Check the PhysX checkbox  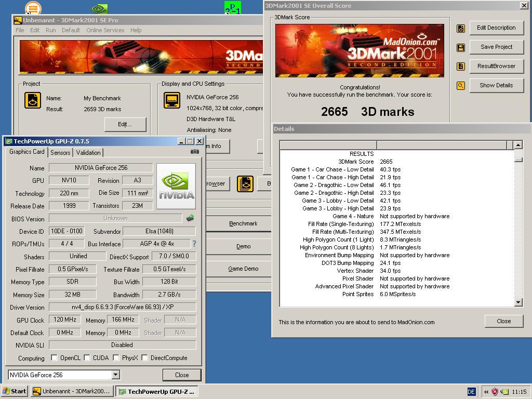click(116, 357)
